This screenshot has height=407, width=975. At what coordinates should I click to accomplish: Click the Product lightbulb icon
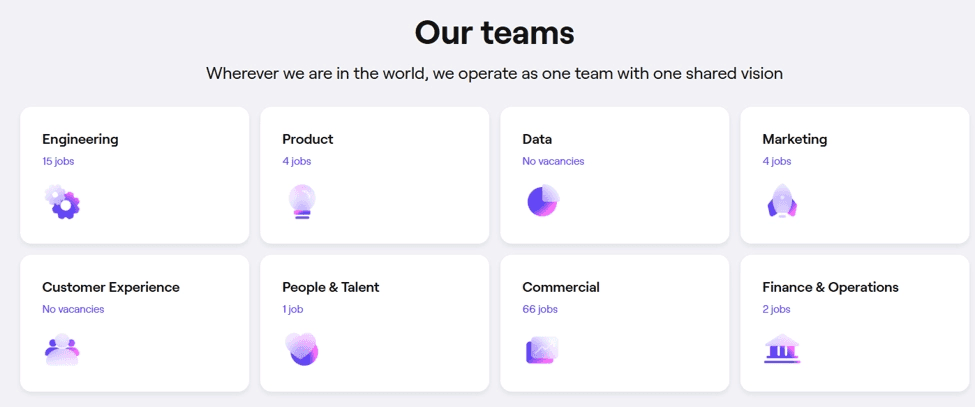[302, 201]
